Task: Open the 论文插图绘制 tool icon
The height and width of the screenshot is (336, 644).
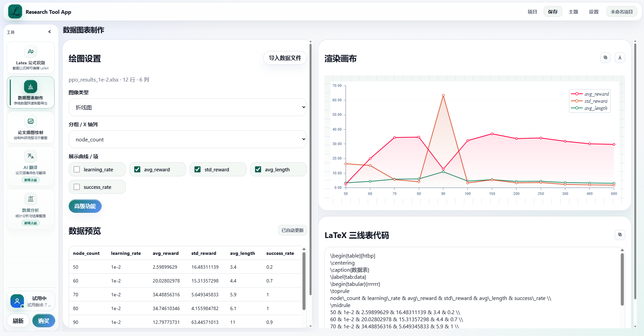Action: (x=31, y=121)
